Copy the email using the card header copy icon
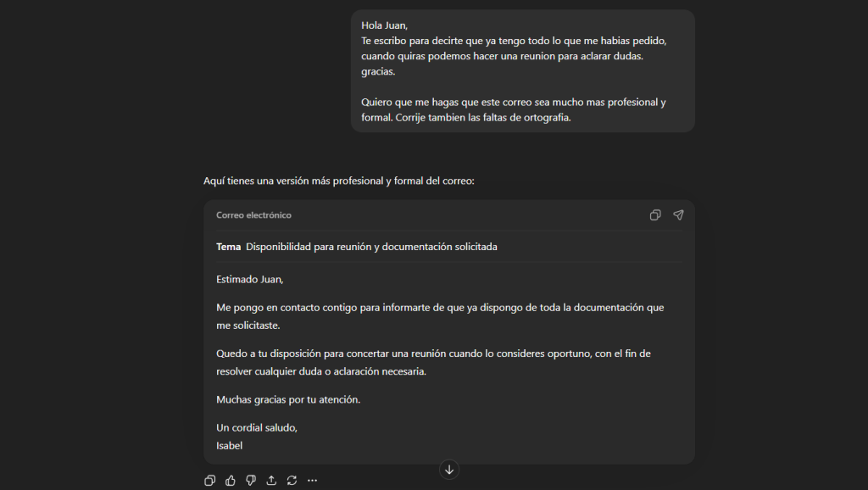This screenshot has width=868, height=490. coord(654,214)
